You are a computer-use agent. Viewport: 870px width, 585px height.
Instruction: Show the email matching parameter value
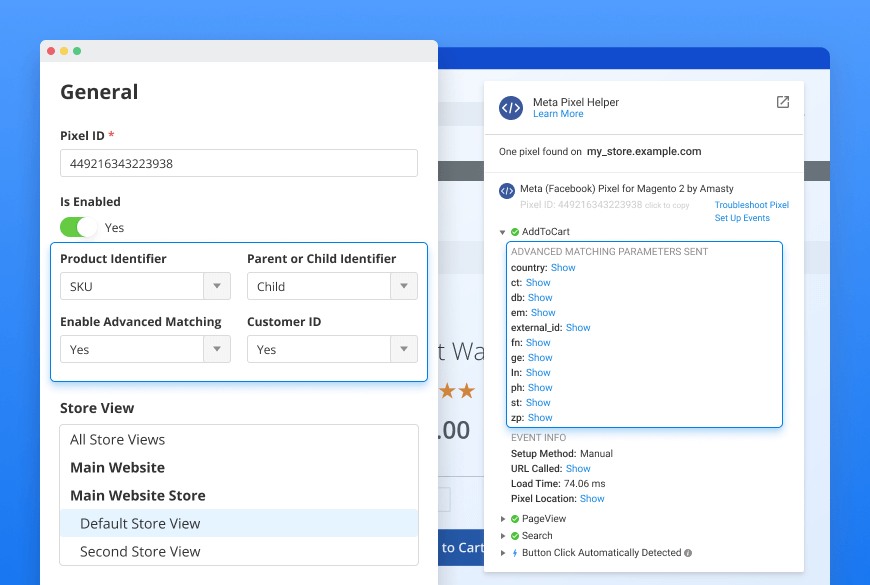pyautogui.click(x=544, y=312)
